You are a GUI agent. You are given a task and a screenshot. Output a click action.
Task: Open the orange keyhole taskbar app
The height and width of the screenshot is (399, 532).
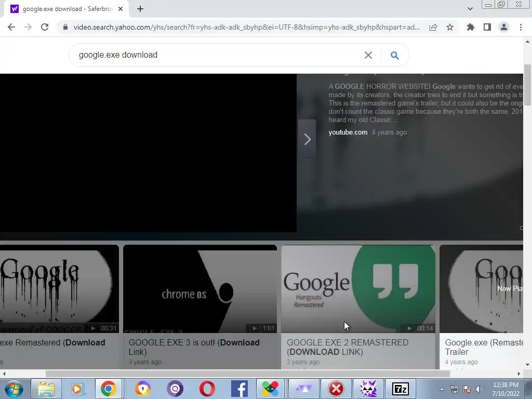click(142, 389)
